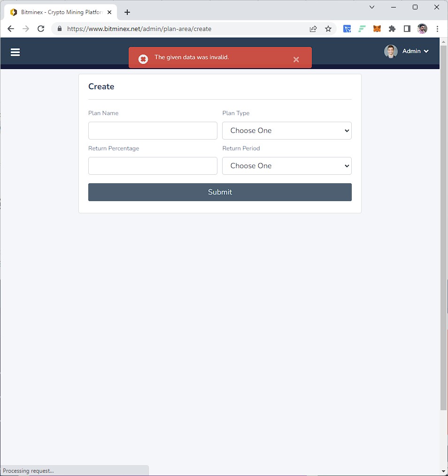Open a new browser tab

tap(127, 12)
